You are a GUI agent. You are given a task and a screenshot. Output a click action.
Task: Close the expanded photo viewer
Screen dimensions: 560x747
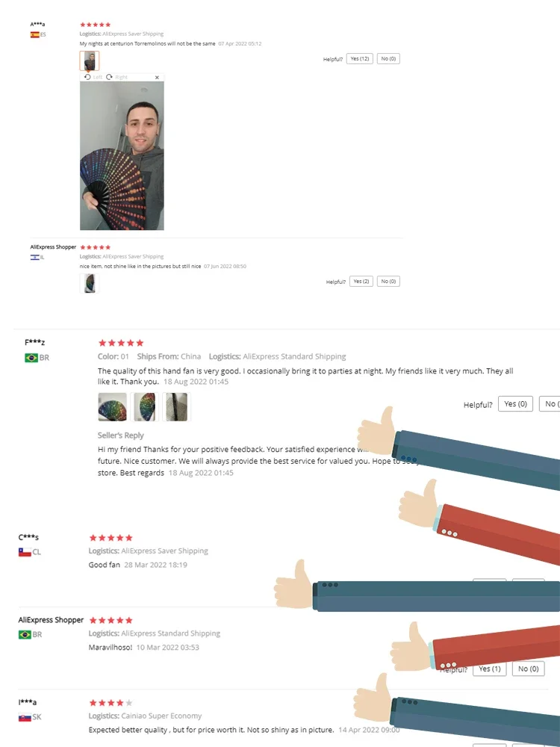pos(157,77)
